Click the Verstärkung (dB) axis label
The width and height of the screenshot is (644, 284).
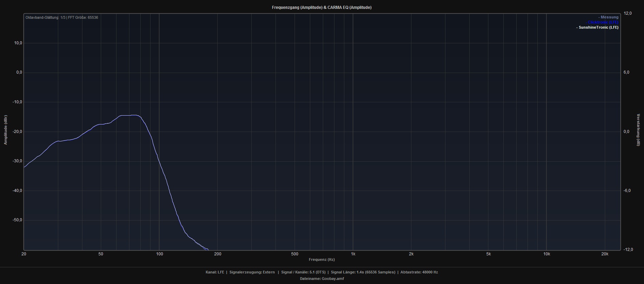coord(638,130)
